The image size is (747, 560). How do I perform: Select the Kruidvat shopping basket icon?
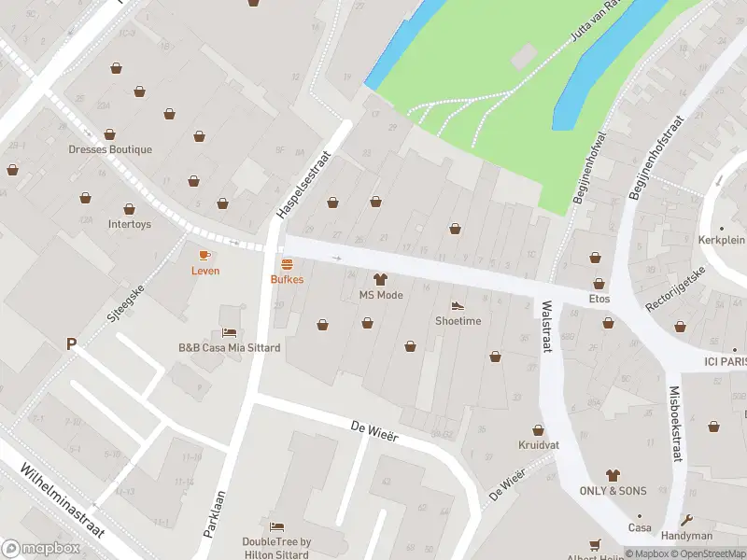[539, 430]
